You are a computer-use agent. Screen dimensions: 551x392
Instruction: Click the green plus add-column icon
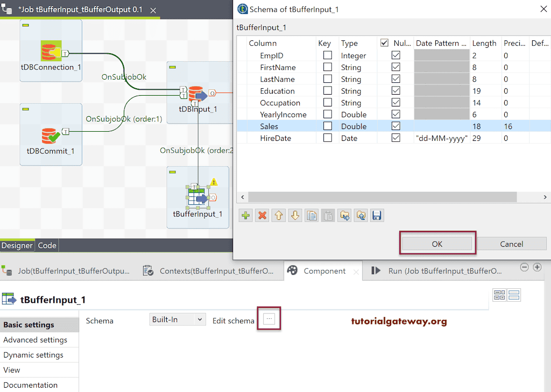(245, 215)
